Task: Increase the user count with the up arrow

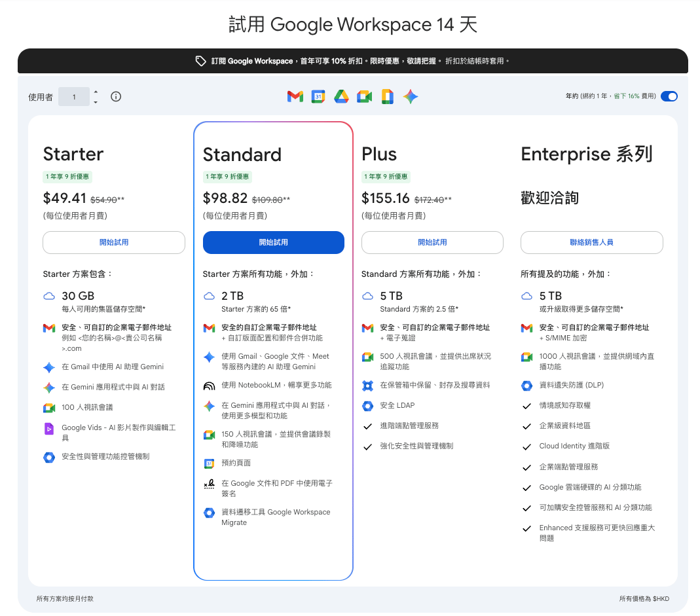Action: [96, 92]
